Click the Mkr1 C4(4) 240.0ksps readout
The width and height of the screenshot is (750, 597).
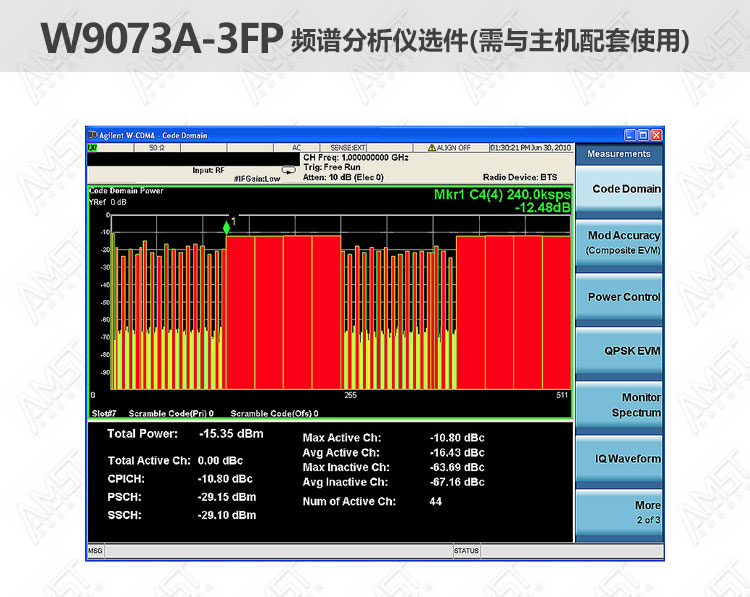502,194
